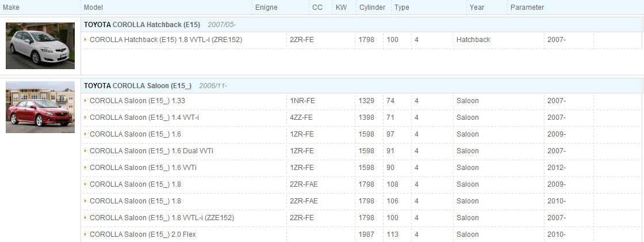The height and width of the screenshot is (242, 644).
Task: Open Saloon (E15_) 1.8 row with 106 KW
Action: [135, 201]
